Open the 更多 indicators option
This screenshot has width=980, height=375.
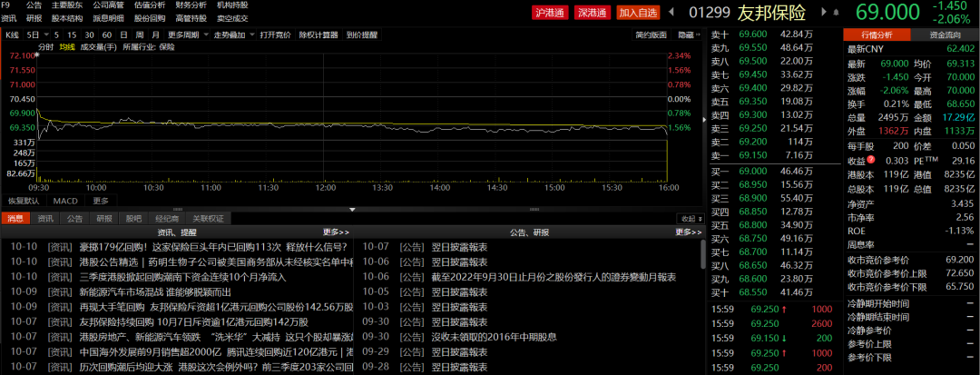[x=101, y=201]
